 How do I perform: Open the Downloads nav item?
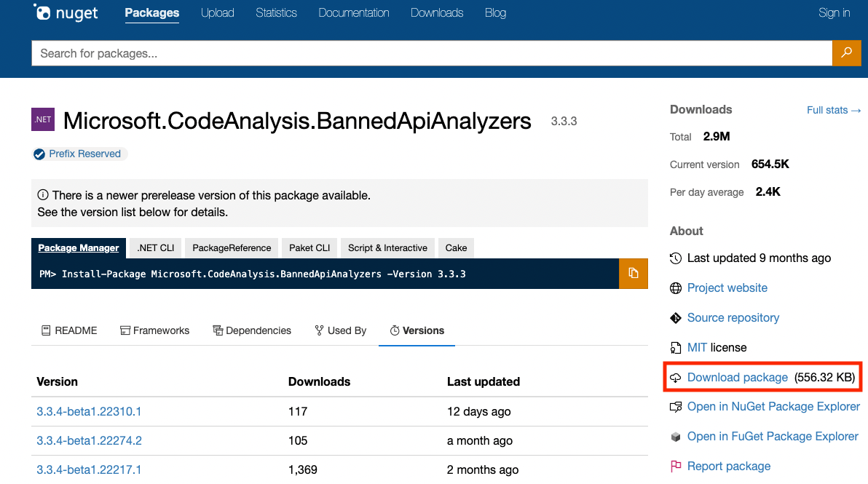point(437,12)
